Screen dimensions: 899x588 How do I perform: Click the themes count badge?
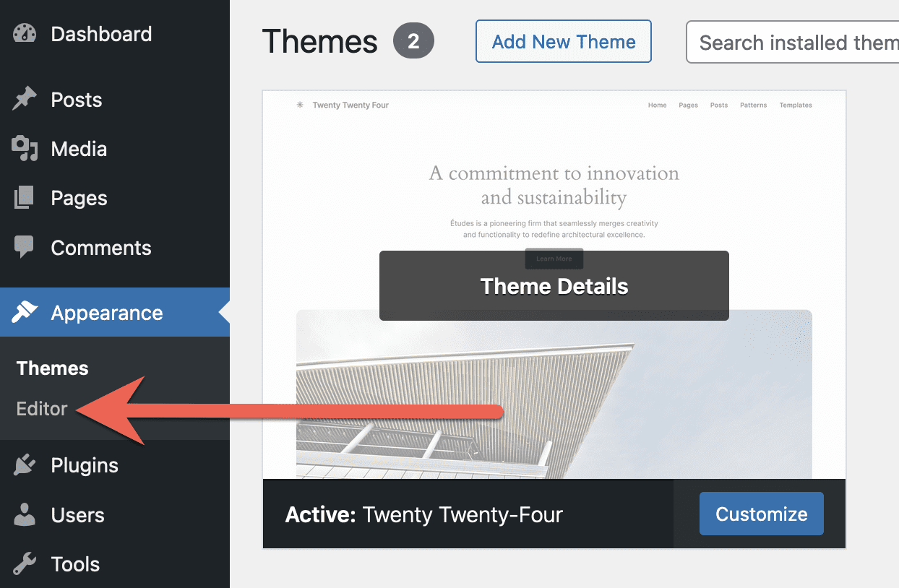(x=413, y=42)
